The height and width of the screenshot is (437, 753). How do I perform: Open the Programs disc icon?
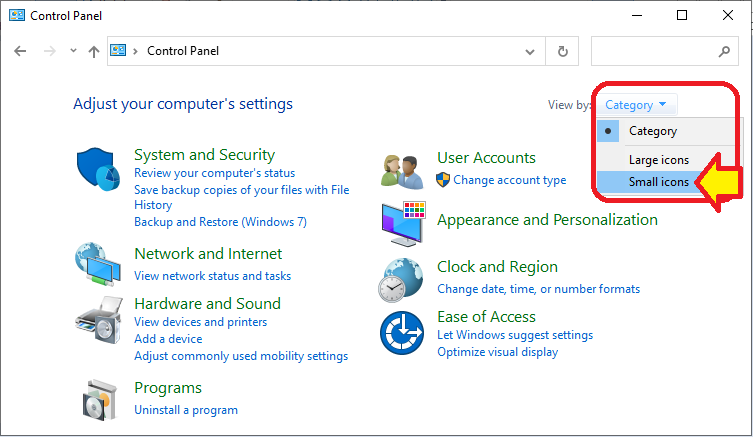coord(99,400)
